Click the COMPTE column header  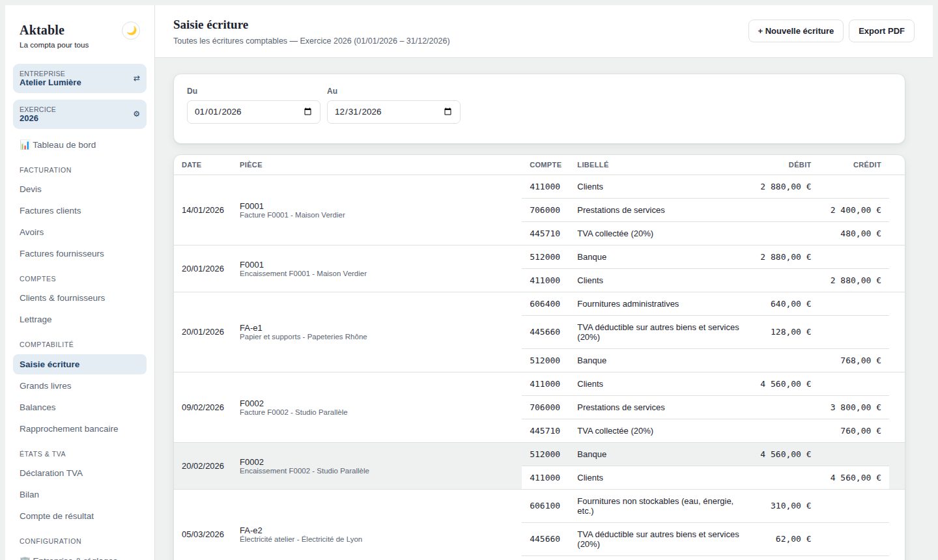tap(545, 165)
